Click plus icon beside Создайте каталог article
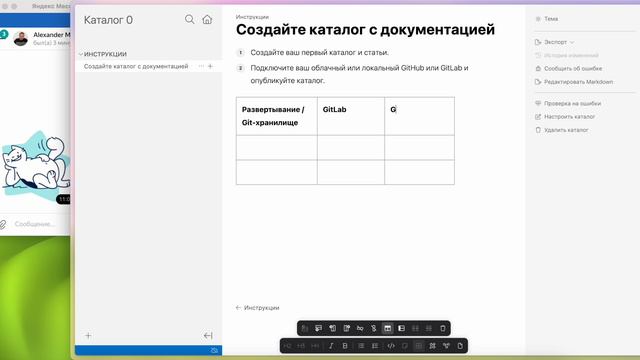640x360 pixels. 210,66
